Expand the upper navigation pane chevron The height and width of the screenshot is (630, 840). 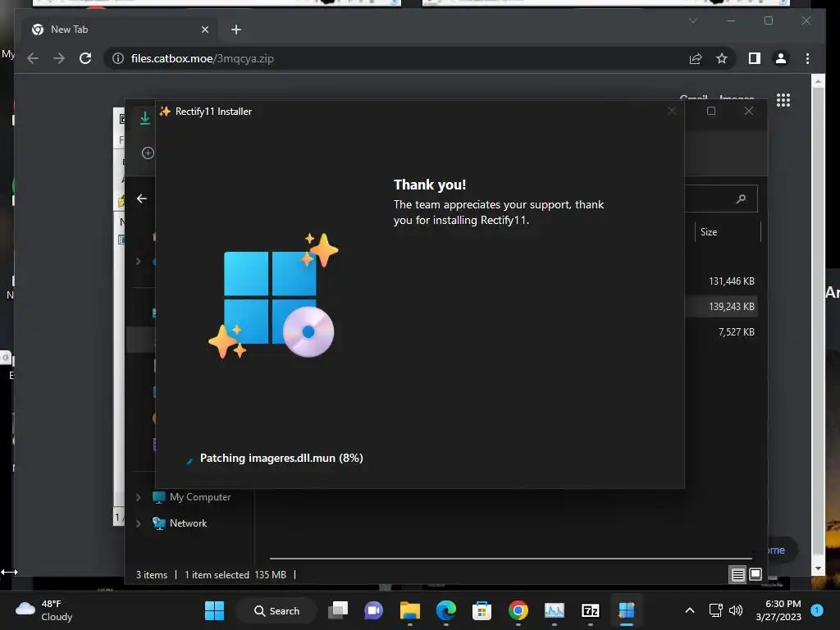point(138,261)
